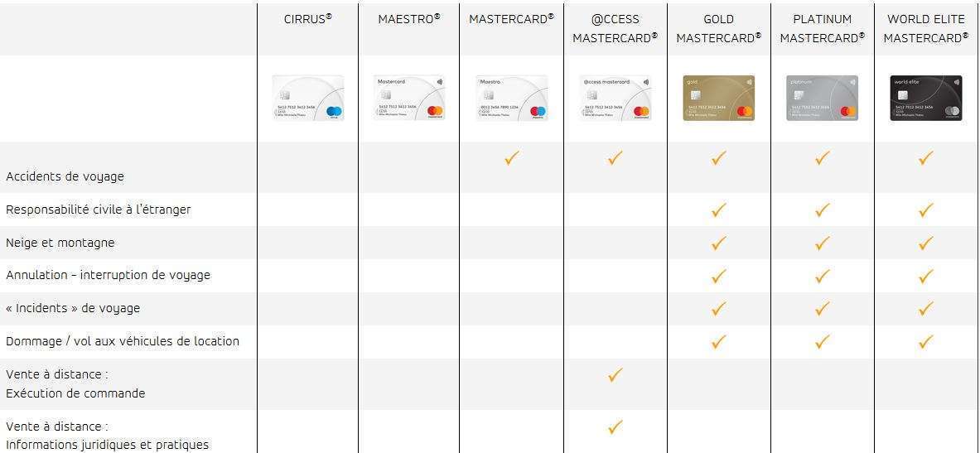This screenshot has height=453, width=980.
Task: Click the MAESTRO column header
Action: [x=409, y=19]
